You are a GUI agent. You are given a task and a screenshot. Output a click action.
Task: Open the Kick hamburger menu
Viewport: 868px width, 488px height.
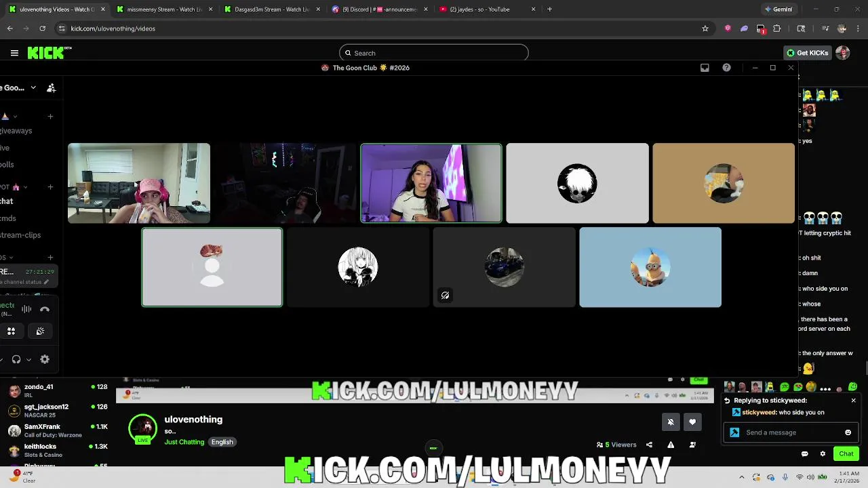[14, 53]
